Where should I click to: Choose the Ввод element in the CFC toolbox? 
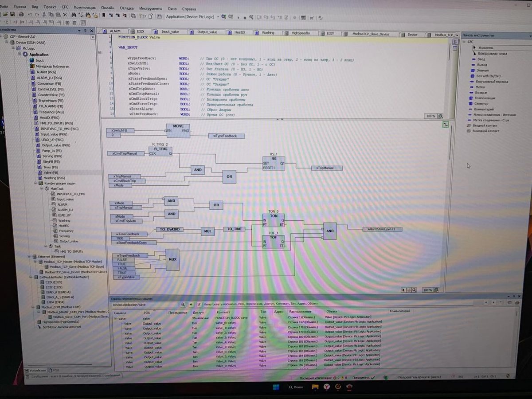pos(479,59)
